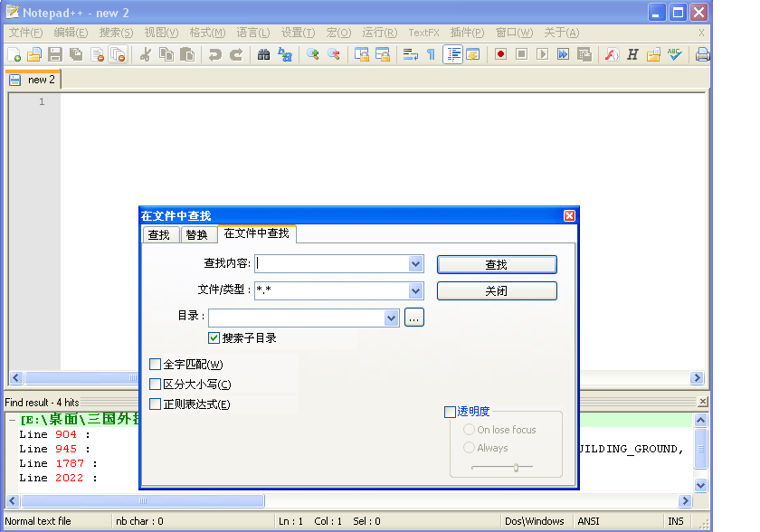Collapse the find result file tree node

point(12,420)
